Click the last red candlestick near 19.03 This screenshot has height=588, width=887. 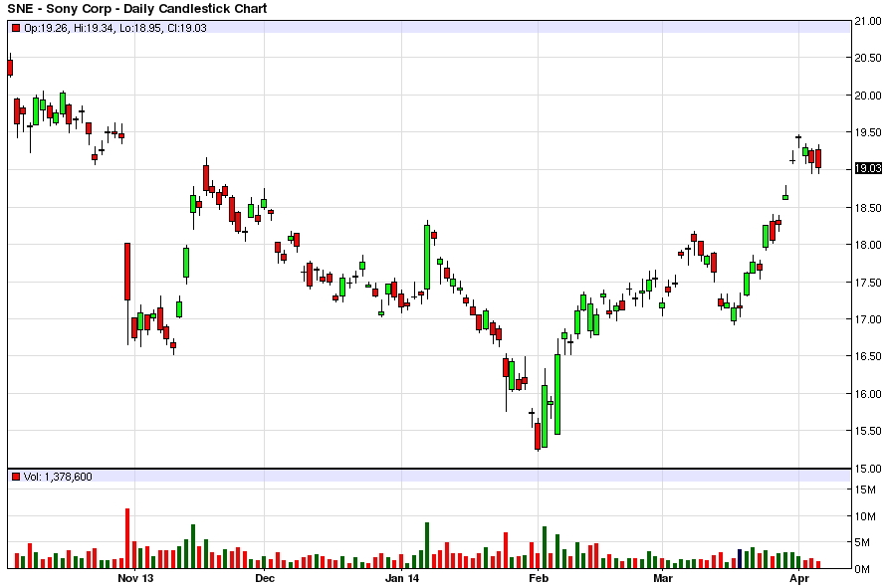(818, 158)
